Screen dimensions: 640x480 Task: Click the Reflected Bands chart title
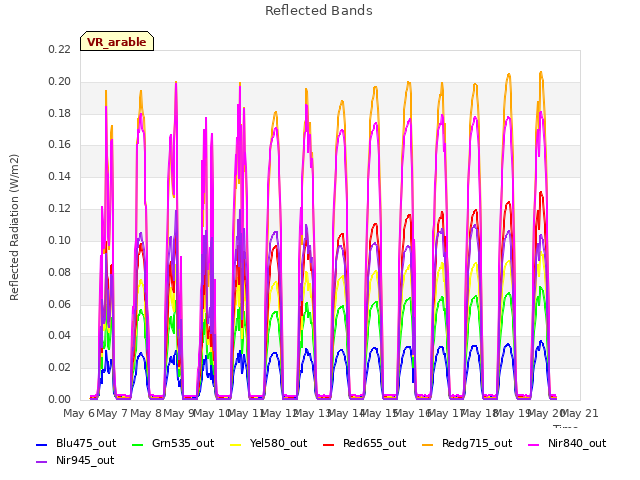tap(319, 11)
